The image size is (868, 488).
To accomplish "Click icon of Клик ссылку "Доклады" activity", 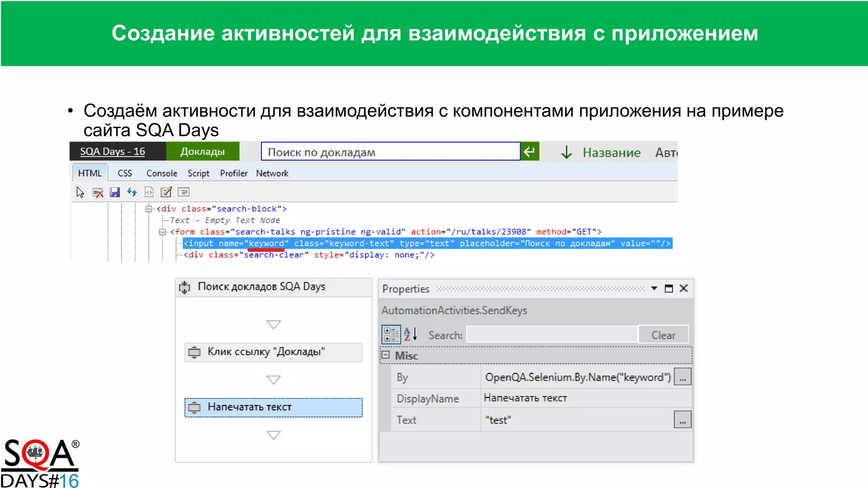I will click(194, 352).
